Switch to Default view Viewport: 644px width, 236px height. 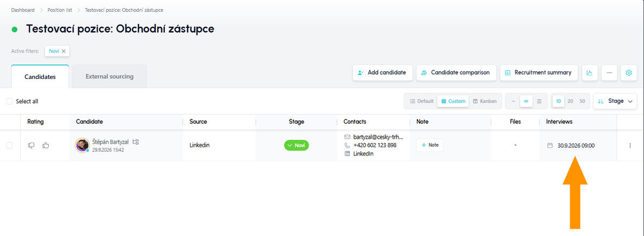(x=421, y=101)
